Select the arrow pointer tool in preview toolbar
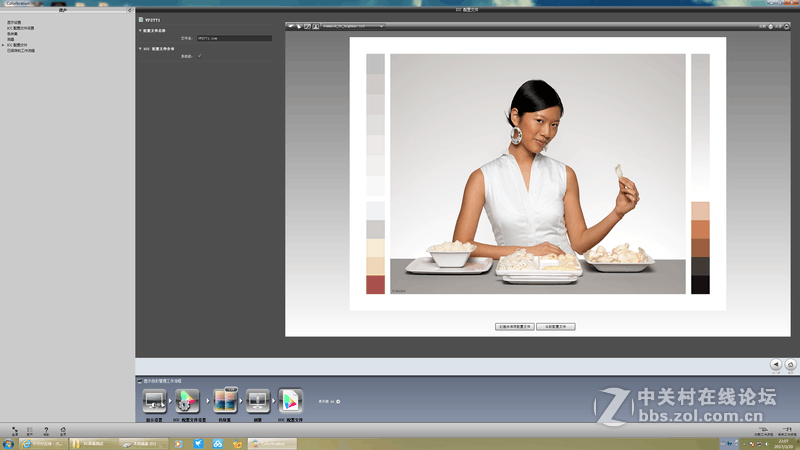 coord(299,26)
